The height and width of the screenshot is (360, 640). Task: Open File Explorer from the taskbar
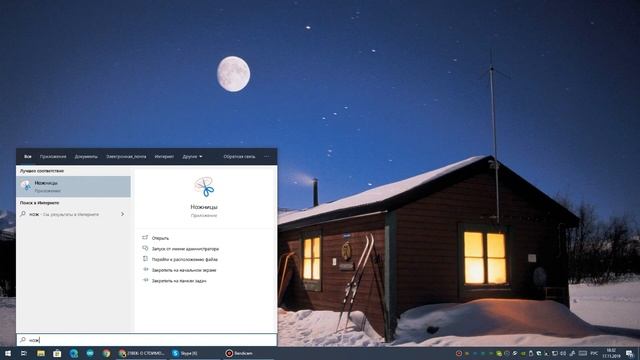click(x=41, y=353)
